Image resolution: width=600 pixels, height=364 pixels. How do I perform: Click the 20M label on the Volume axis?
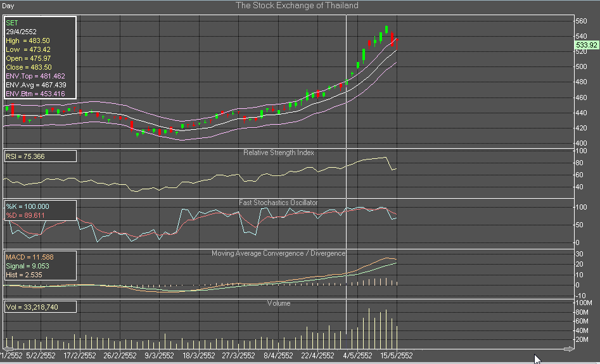582,339
